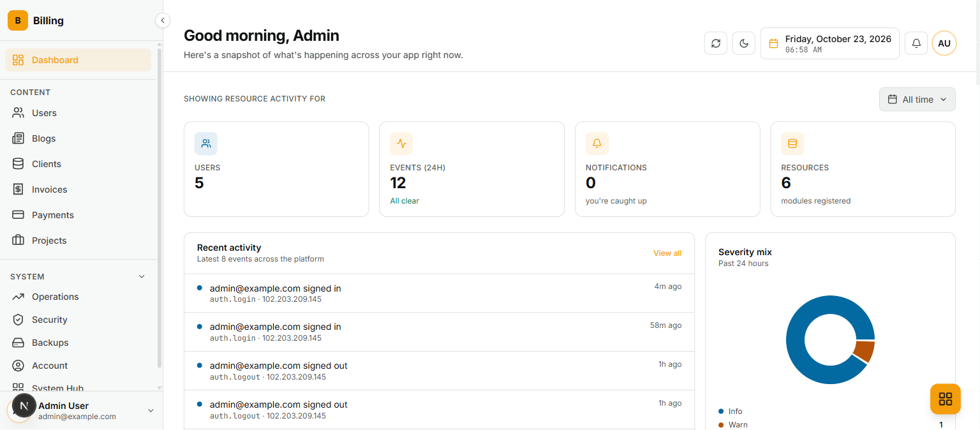Screen dimensions: 980x430
Task: Click the sidebar scrollbar
Action: (x=160, y=207)
